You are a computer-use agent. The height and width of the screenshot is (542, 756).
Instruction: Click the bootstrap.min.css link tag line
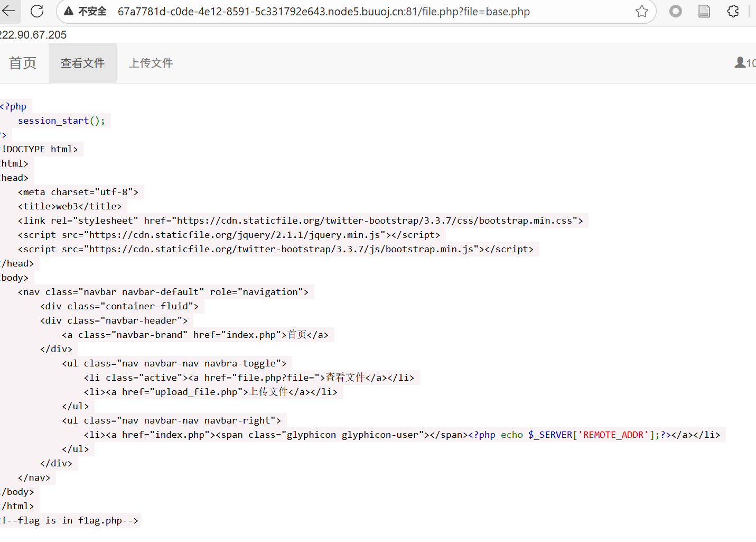click(x=301, y=221)
